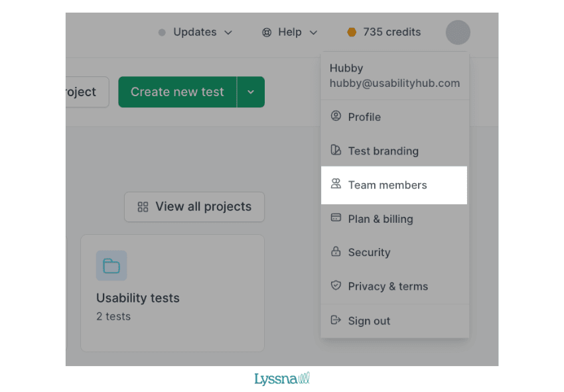Open the Create new test split arrow
This screenshot has height=392, width=564.
(x=251, y=92)
